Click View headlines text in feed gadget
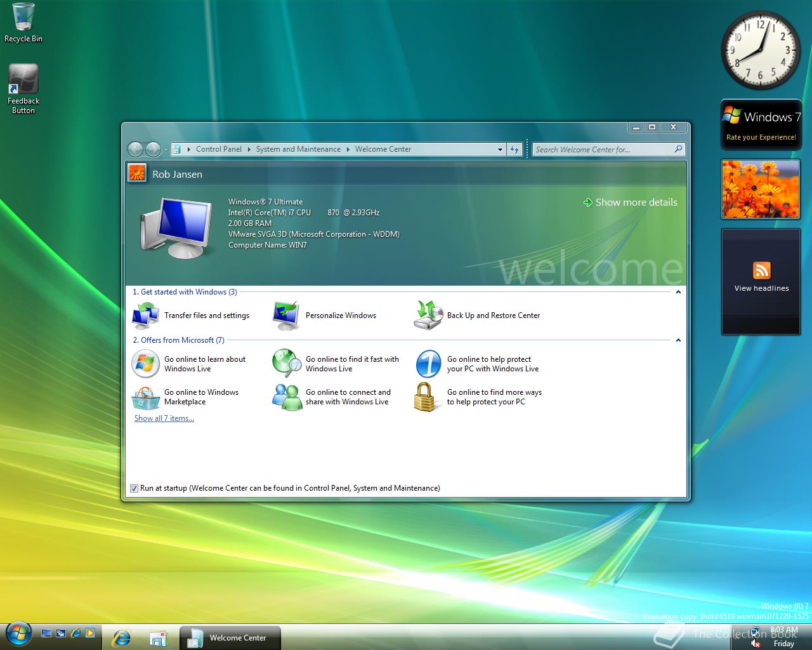Image resolution: width=812 pixels, height=650 pixels. coord(761,288)
